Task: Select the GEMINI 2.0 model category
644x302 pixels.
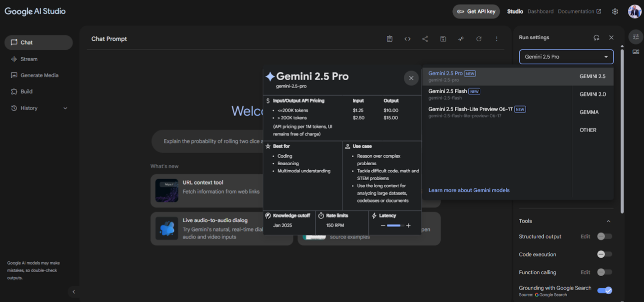Action: pos(593,95)
